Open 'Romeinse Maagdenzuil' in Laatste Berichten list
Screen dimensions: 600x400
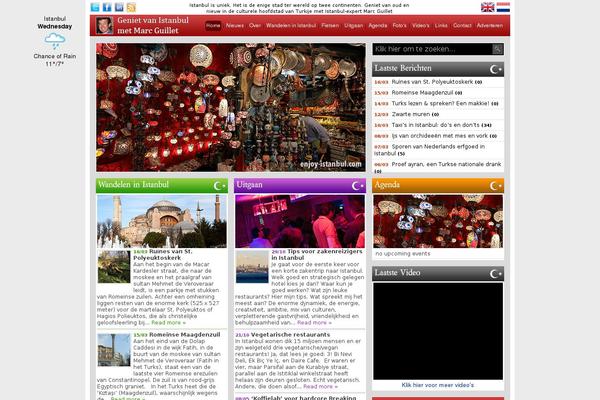pos(422,93)
